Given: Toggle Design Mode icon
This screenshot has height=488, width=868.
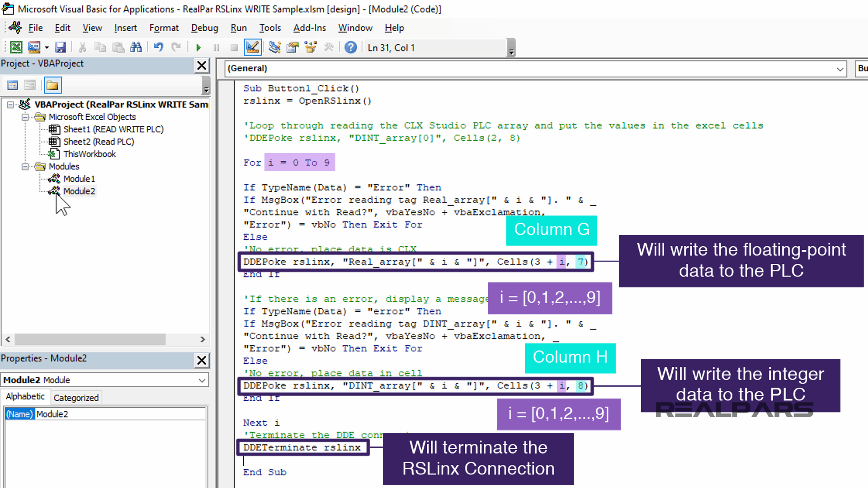Looking at the screenshot, I should click(x=252, y=47).
